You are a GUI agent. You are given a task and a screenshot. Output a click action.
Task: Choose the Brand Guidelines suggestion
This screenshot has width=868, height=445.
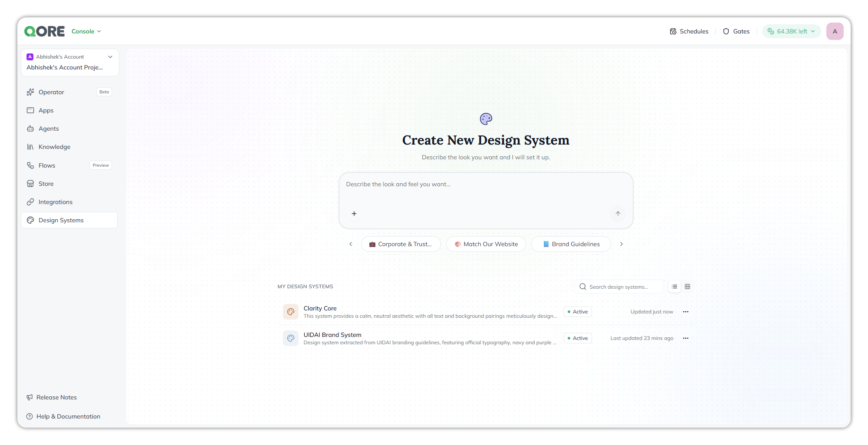coord(571,244)
